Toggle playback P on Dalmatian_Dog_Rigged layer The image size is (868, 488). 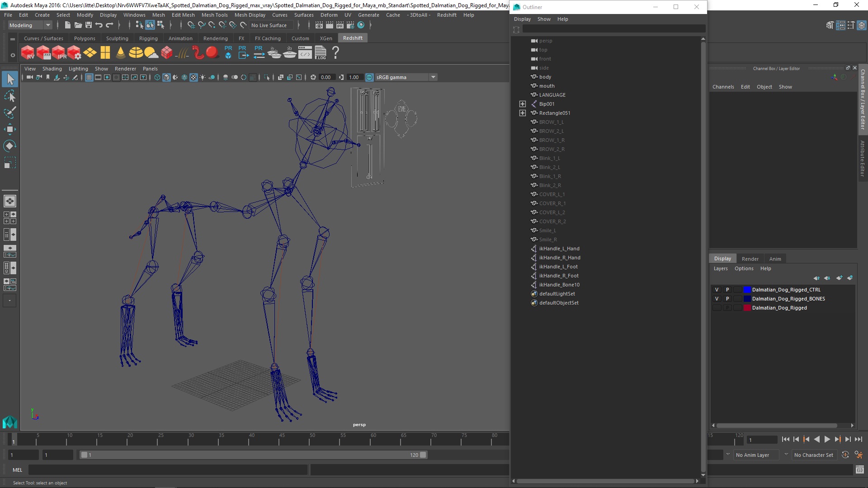coord(727,308)
